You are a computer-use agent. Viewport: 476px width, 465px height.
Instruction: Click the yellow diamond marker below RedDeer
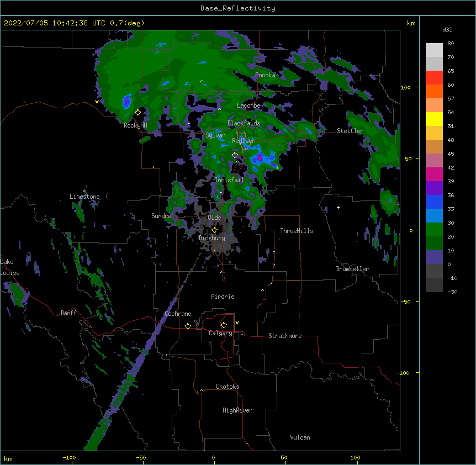click(x=235, y=155)
